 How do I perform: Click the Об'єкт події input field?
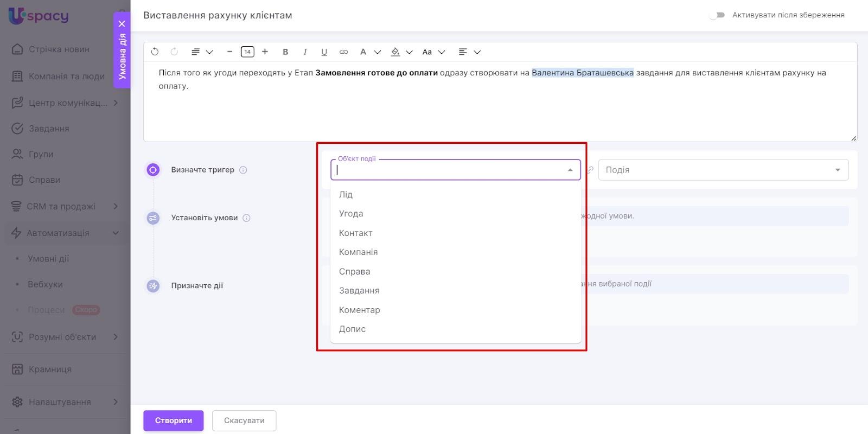(449, 170)
